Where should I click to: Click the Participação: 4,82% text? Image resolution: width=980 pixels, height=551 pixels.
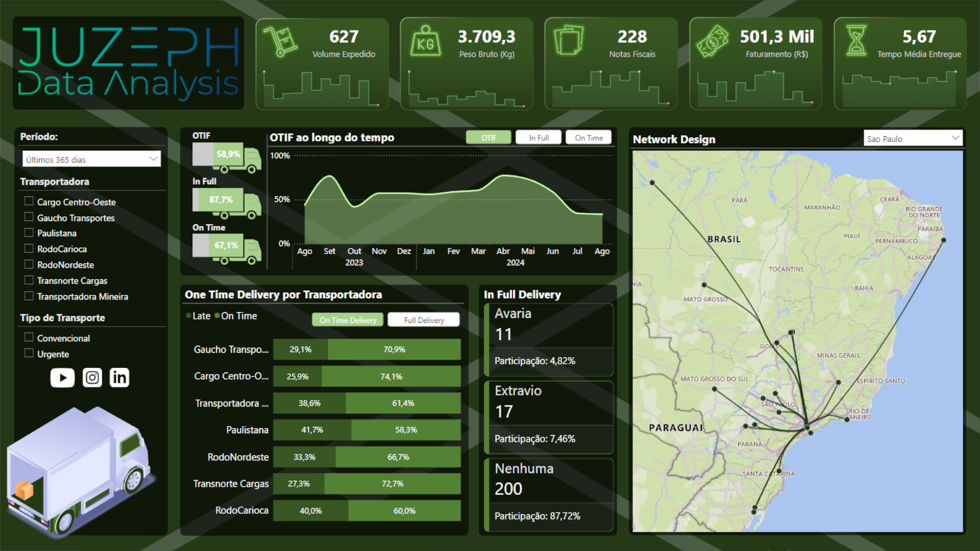pos(535,361)
